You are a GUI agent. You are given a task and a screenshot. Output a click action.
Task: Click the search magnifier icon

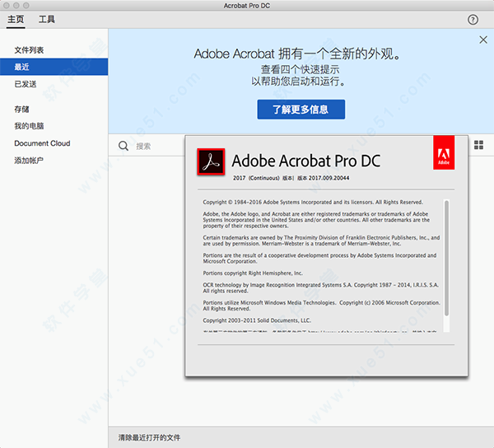[123, 146]
